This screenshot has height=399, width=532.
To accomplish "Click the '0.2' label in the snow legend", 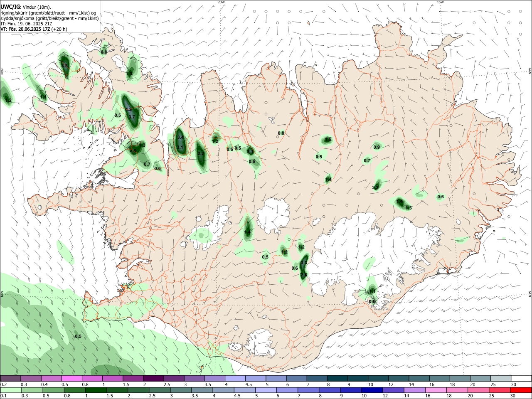I will [3, 384].
